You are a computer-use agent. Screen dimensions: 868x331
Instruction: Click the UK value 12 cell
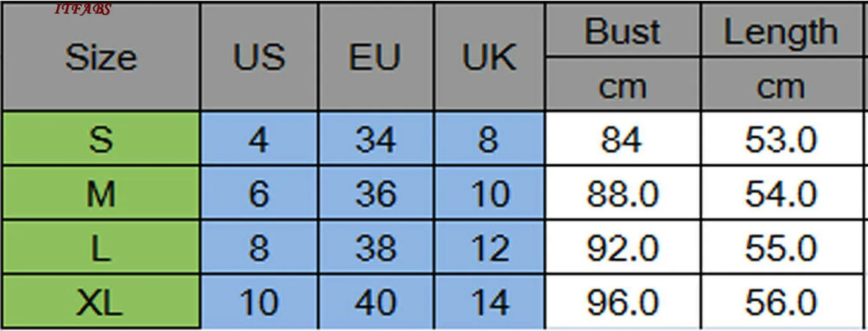coord(490,248)
